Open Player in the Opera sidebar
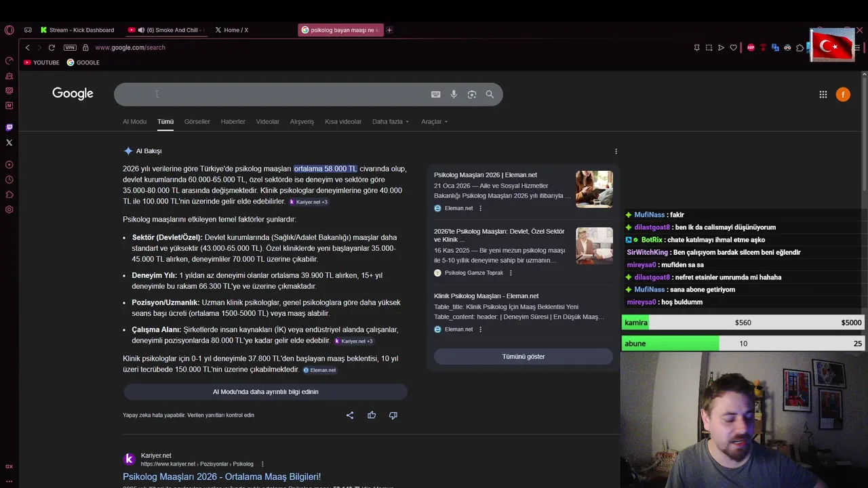The height and width of the screenshot is (488, 868). (9, 165)
